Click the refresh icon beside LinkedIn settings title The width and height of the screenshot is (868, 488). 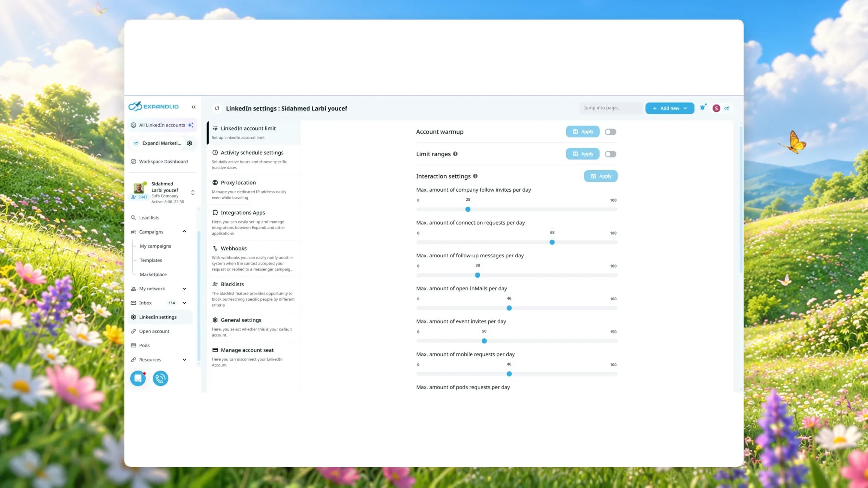(217, 108)
